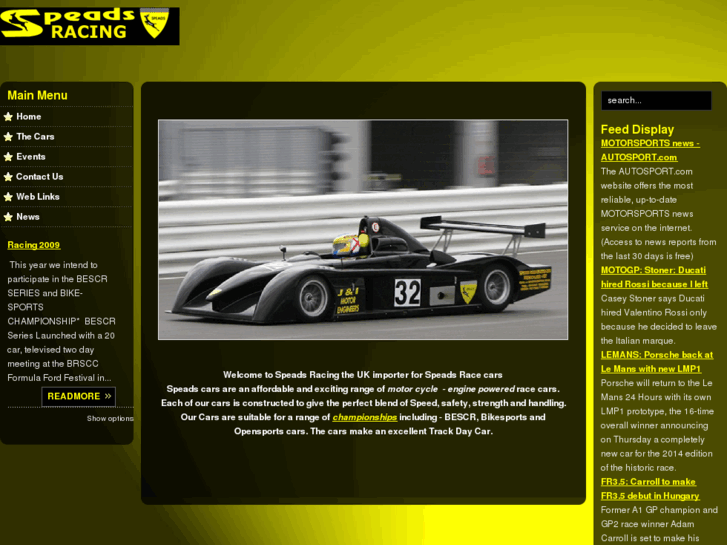Viewport: 727px width, 545px height.
Task: Click the star icon beside News
Action: [x=8, y=217]
